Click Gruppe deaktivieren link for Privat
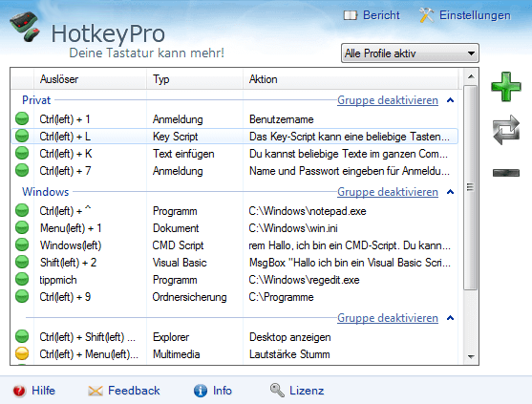Viewport: 532px width, 404px height. 388,100
